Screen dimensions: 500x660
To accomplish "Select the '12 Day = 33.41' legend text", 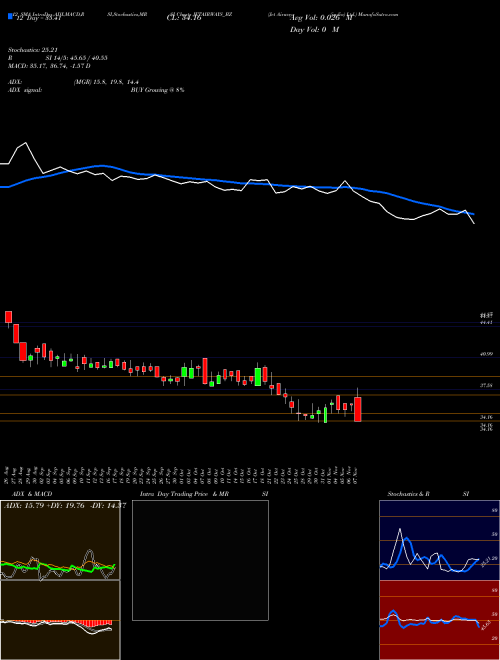I will (39, 18).
